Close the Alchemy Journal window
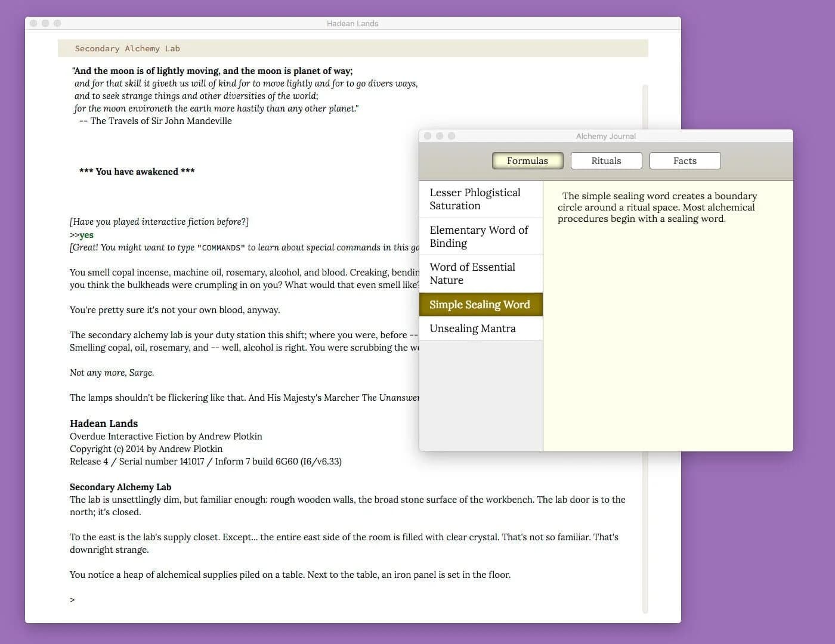Image resolution: width=835 pixels, height=644 pixels. (x=428, y=136)
